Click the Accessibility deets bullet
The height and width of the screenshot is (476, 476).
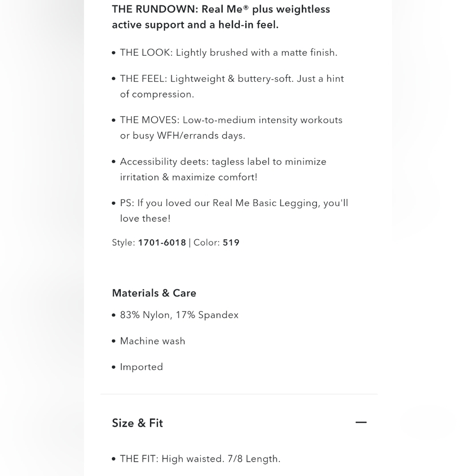223,169
